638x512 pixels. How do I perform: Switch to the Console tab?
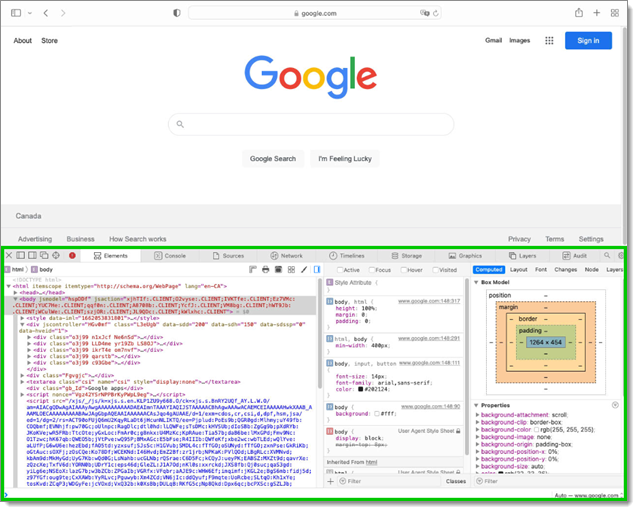click(x=170, y=256)
